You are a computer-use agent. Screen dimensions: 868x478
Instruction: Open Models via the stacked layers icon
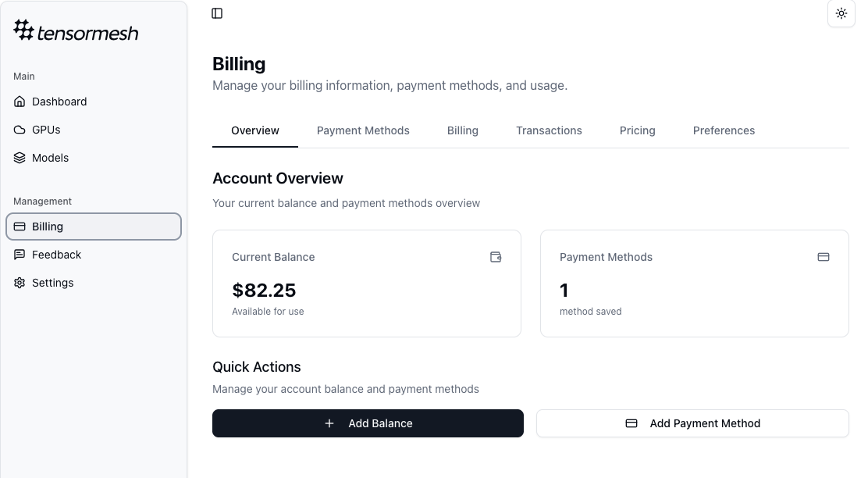click(19, 158)
